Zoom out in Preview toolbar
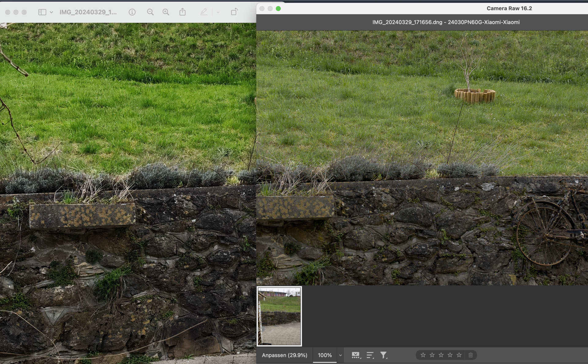The image size is (588, 364). [x=150, y=12]
